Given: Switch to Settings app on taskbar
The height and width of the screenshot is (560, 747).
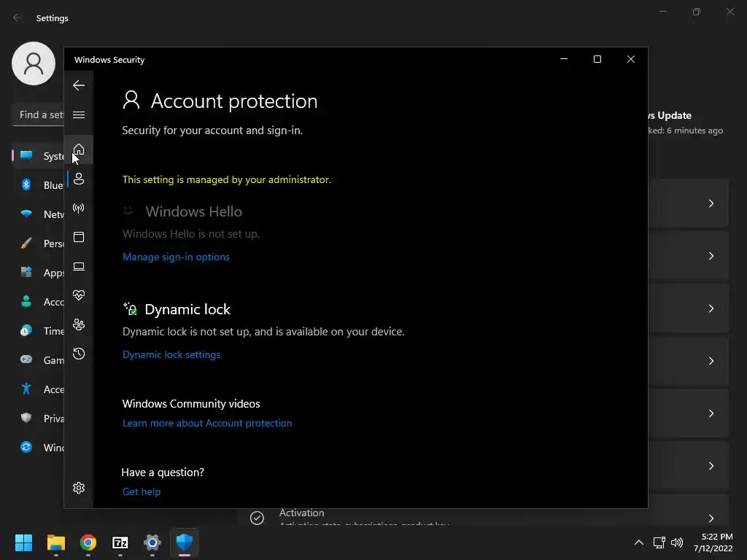Looking at the screenshot, I should tap(152, 542).
